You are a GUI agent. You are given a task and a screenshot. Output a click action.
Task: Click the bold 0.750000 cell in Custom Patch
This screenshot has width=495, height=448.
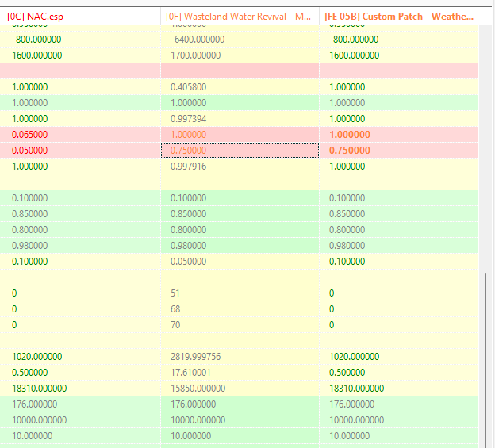(399, 150)
